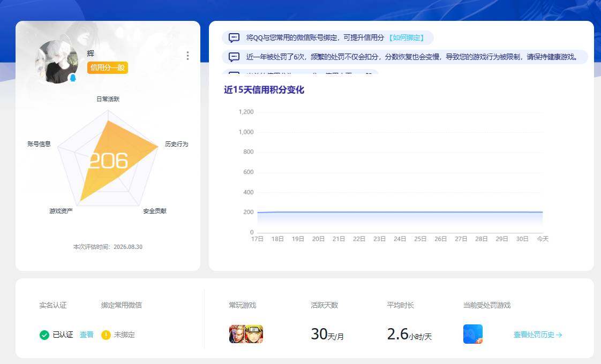Click chat bubble icon beside punishment notice
Screen dimensions: 601x364
point(234,57)
